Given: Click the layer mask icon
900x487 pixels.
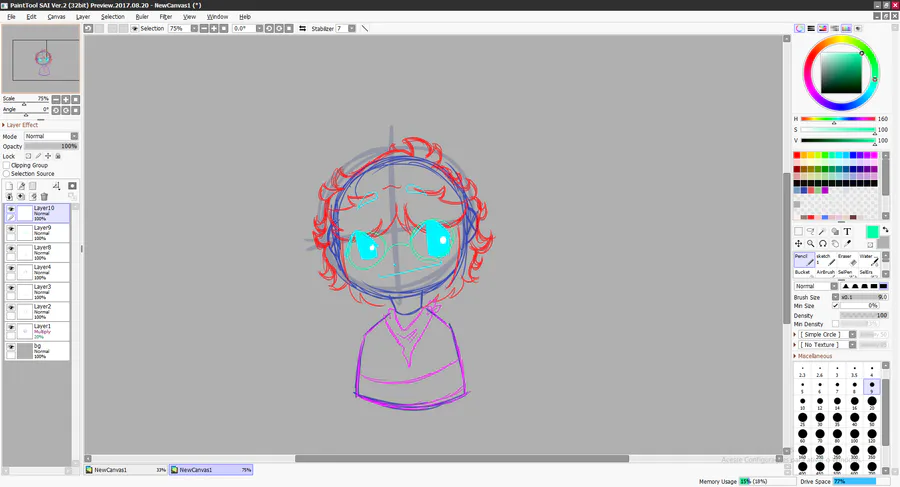Looking at the screenshot, I should [72, 186].
